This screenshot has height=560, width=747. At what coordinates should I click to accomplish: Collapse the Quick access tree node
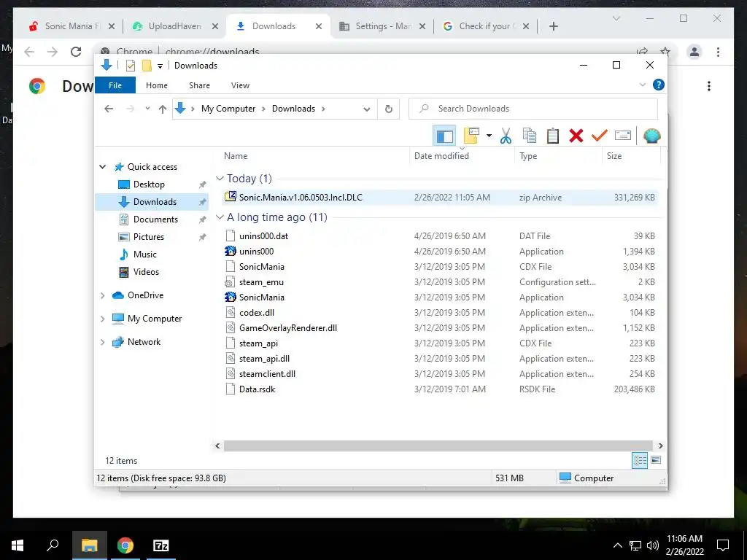pos(102,167)
